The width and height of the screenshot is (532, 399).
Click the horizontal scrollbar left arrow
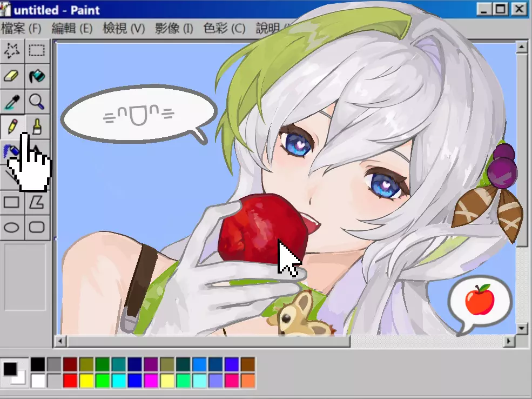click(x=60, y=341)
